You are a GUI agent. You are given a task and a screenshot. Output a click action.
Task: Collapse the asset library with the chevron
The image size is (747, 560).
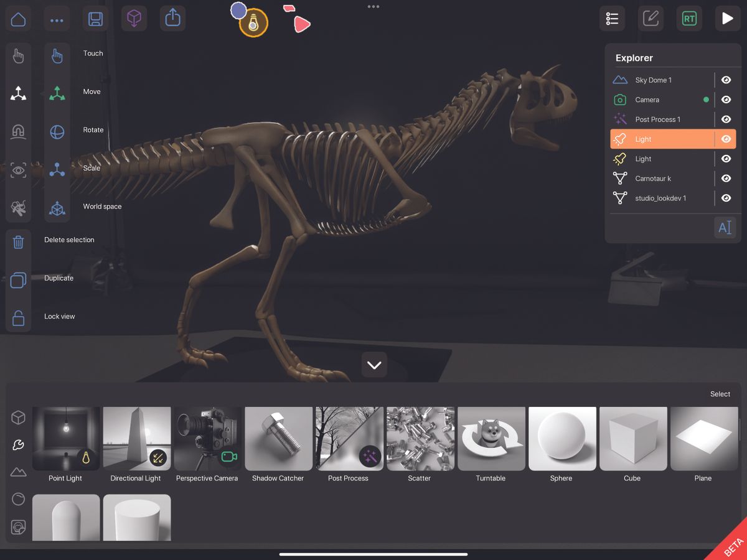click(374, 365)
